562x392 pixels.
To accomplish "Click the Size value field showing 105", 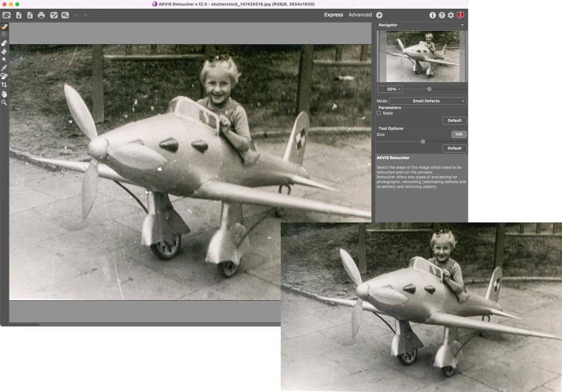I will pyautogui.click(x=459, y=134).
